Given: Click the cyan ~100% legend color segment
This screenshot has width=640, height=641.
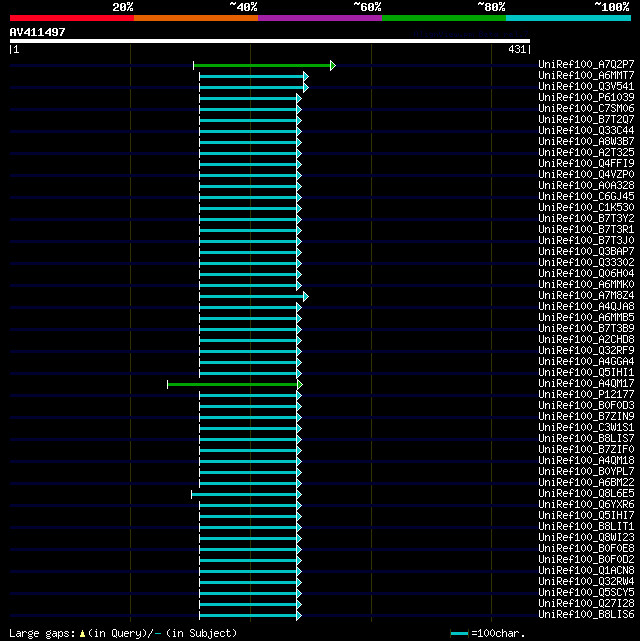Looking at the screenshot, I should (x=568, y=18).
